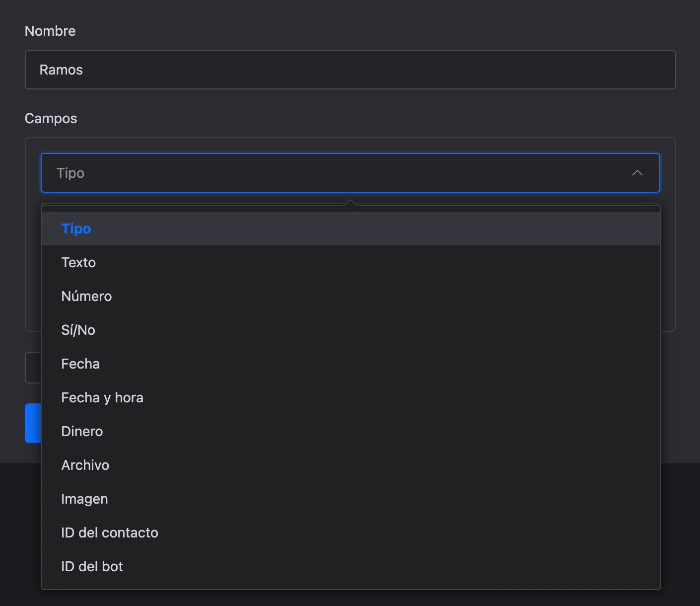Click the Nombre input field containing Ramos
700x606 pixels.
pos(350,70)
